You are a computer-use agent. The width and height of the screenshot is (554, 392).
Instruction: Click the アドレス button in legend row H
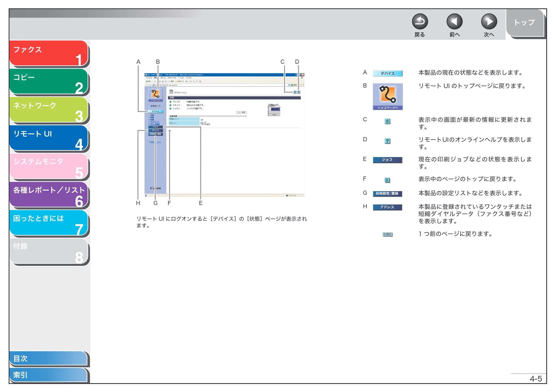coord(388,207)
